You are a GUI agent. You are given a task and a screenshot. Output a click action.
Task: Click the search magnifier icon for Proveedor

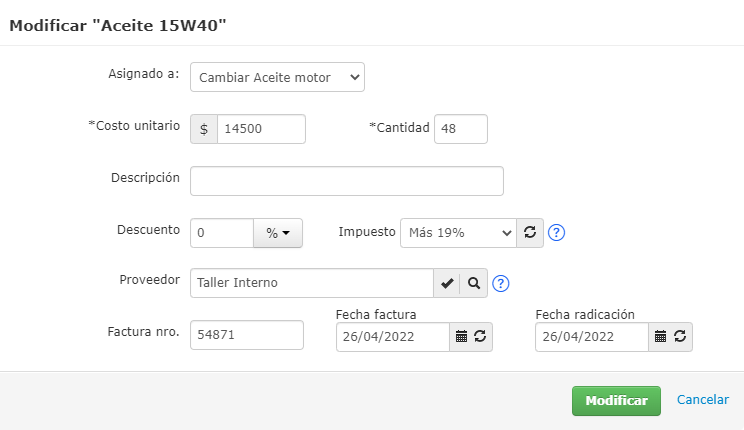tap(474, 283)
